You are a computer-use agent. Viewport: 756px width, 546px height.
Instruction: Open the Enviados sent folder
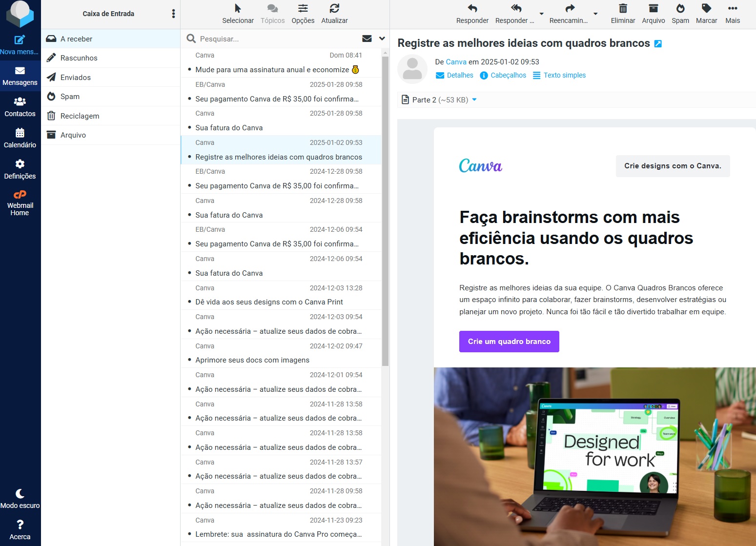coord(111,78)
